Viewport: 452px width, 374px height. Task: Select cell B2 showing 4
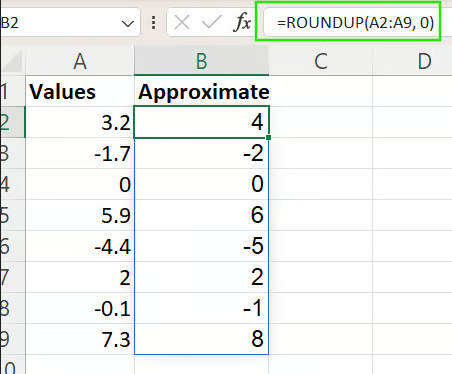click(201, 122)
